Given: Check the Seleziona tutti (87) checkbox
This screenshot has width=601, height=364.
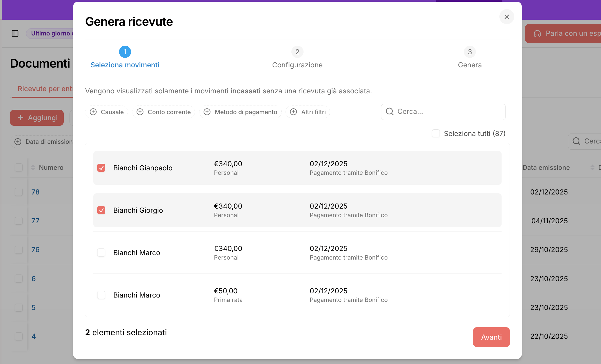Looking at the screenshot, I should pyautogui.click(x=436, y=134).
